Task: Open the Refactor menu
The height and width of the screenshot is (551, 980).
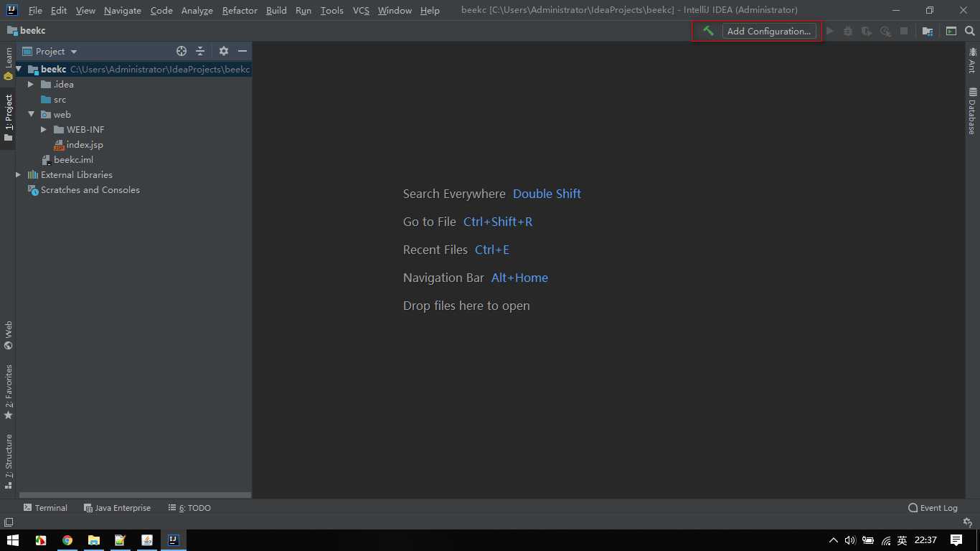Action: [240, 10]
